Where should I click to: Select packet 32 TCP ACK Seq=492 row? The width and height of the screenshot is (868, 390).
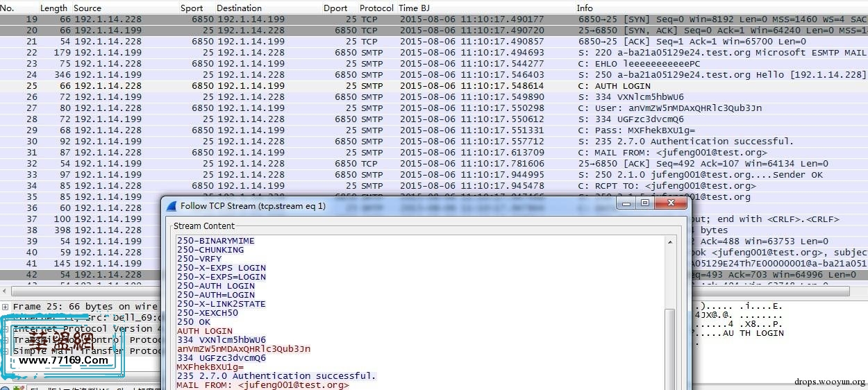pyautogui.click(x=434, y=164)
